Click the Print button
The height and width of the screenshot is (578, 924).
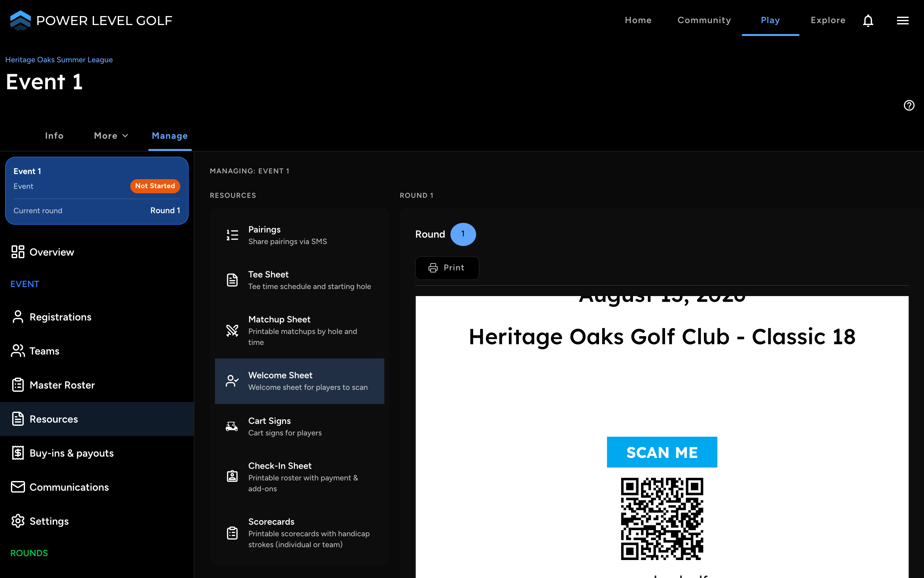(447, 268)
